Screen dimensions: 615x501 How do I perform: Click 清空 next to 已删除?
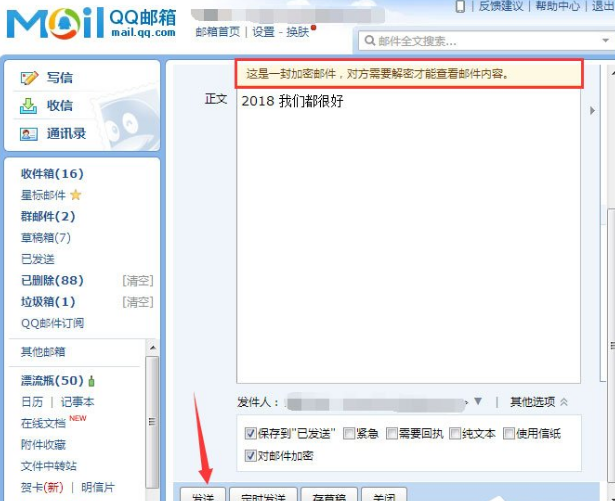[138, 281]
